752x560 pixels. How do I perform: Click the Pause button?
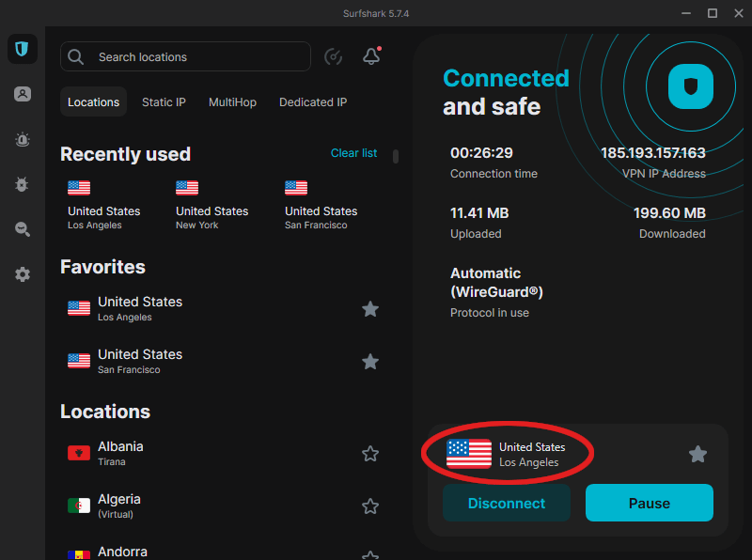[650, 503]
